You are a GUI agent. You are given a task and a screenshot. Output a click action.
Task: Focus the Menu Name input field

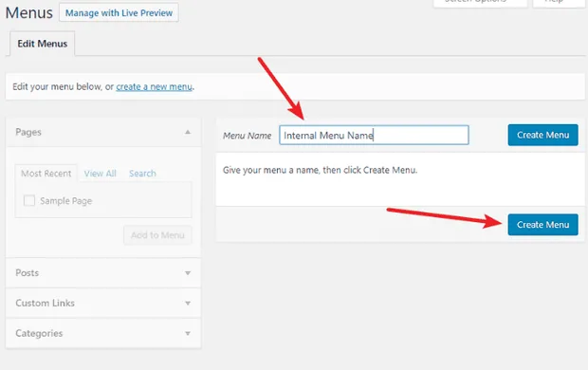374,135
